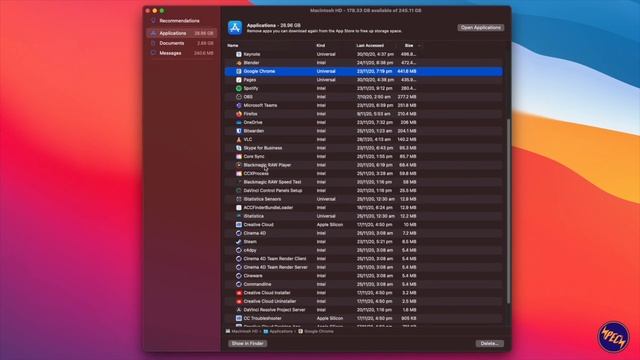The image size is (640, 360).
Task: Click the DaVinci Control Panels Setup icon
Action: 239,191
